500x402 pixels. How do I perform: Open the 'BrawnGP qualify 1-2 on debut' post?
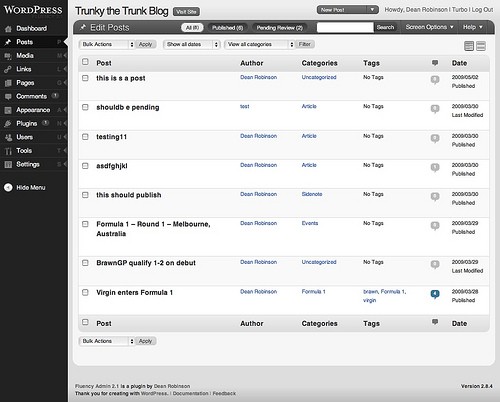(x=146, y=263)
